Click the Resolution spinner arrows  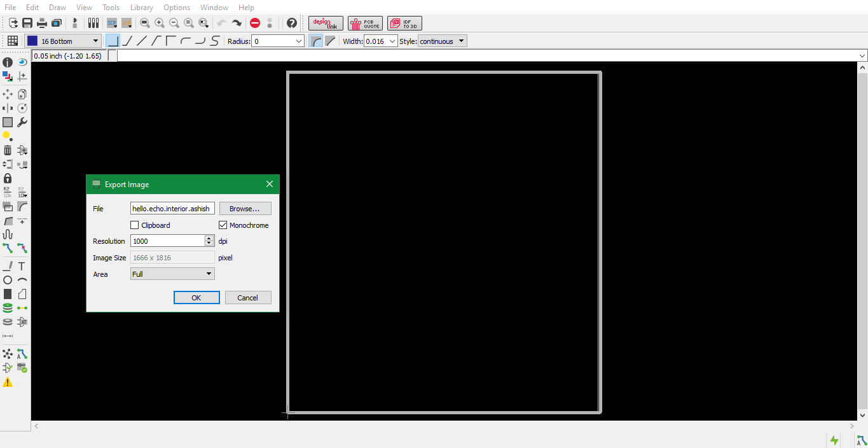pos(209,241)
